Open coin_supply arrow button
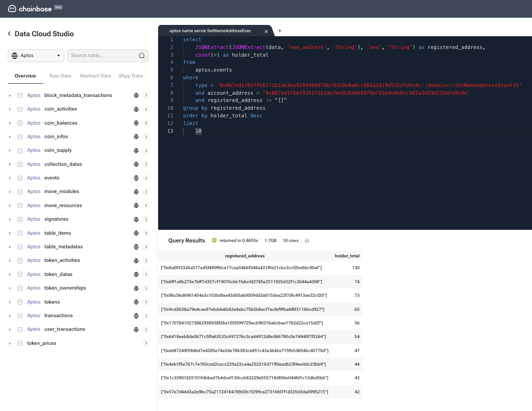This screenshot has width=532, height=411. pyautogui.click(x=146, y=150)
